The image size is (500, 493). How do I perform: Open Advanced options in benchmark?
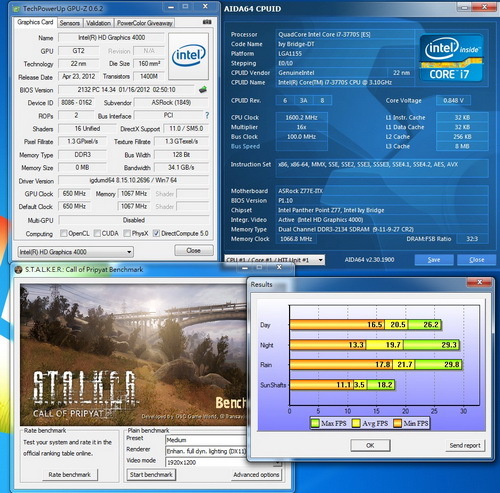tap(256, 475)
